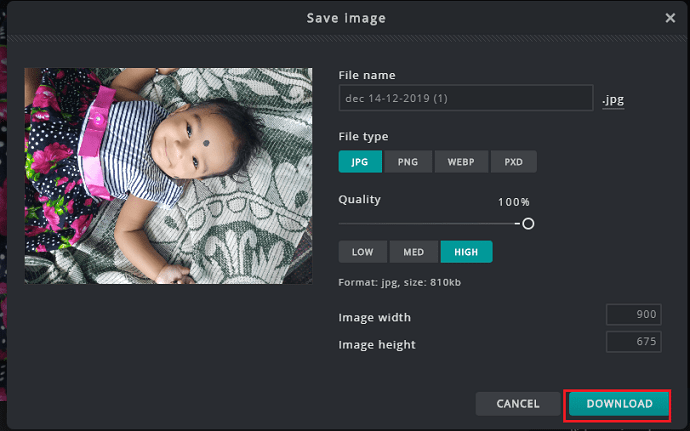Viewport: 690px width, 431px height.
Task: Click the Quality slider handle
Action: (x=528, y=224)
